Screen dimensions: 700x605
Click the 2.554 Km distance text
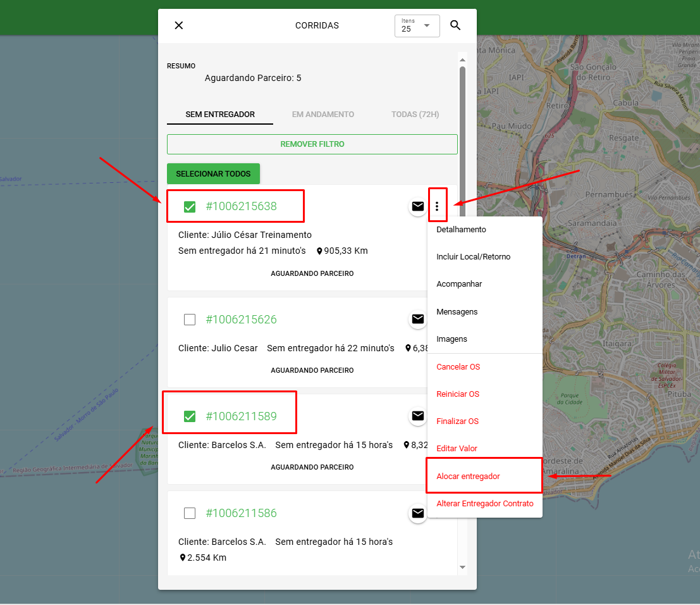pyautogui.click(x=207, y=558)
